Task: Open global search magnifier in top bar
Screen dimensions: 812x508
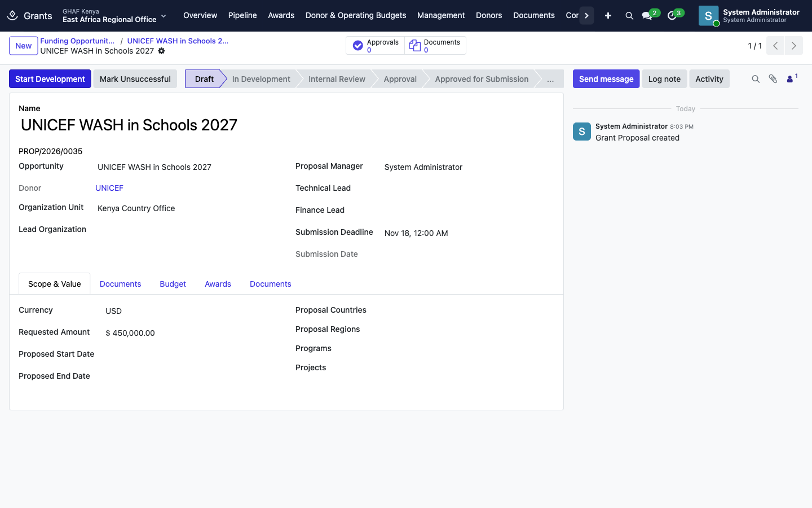Action: click(x=629, y=16)
